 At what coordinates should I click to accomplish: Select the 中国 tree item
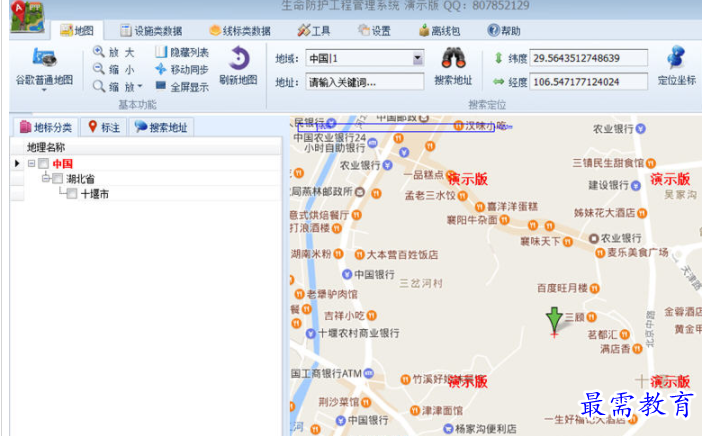[62, 163]
